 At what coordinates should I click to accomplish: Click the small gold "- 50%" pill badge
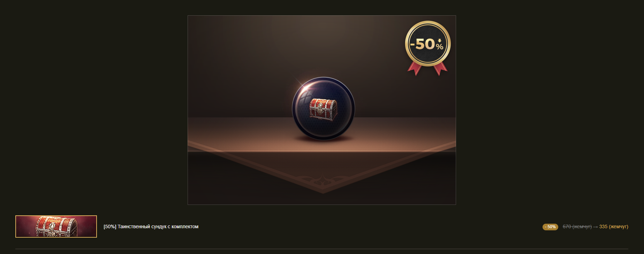click(550, 227)
